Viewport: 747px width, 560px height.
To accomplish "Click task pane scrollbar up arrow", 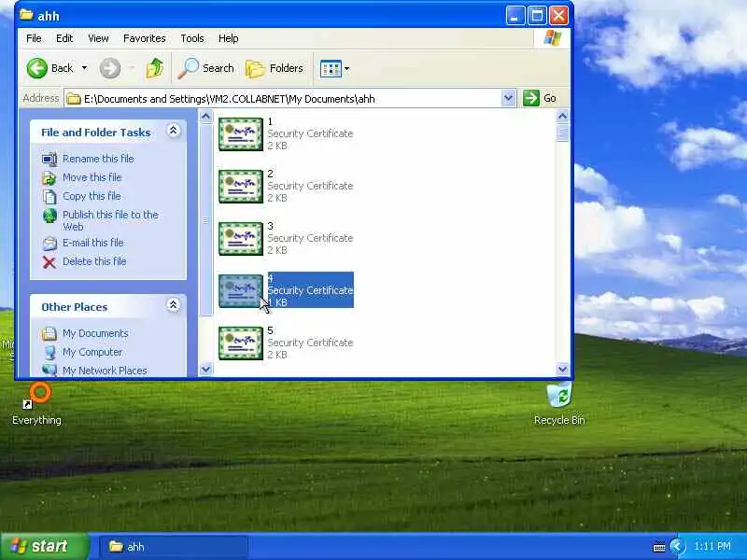I will (x=205, y=116).
